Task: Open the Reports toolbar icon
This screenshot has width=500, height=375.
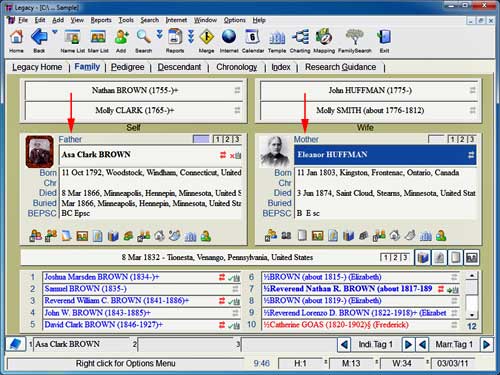Action: point(175,37)
